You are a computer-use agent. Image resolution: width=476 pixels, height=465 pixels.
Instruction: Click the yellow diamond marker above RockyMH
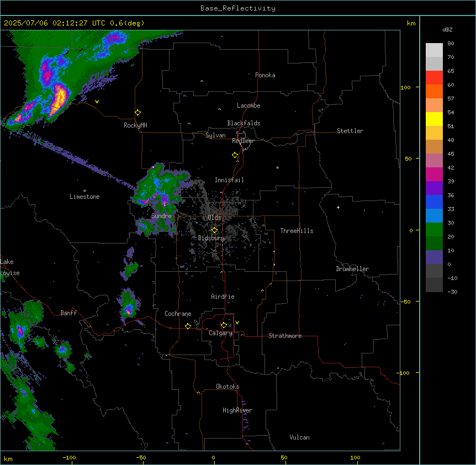coord(137,113)
